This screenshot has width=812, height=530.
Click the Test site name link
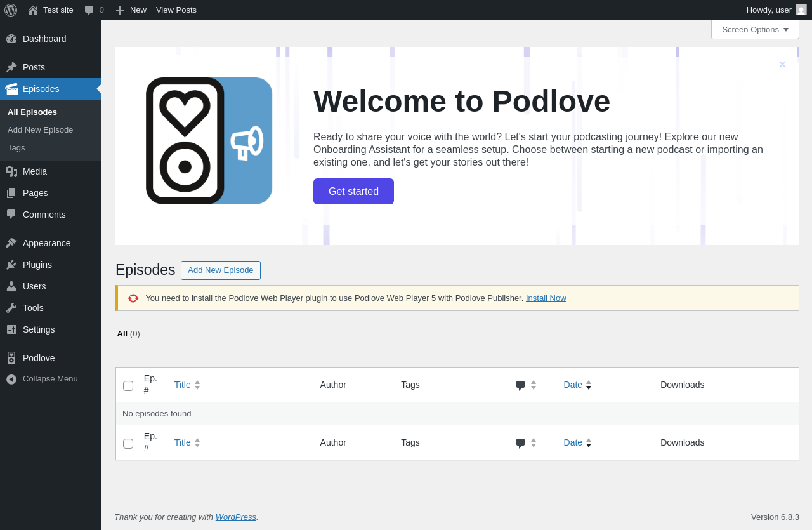point(58,10)
